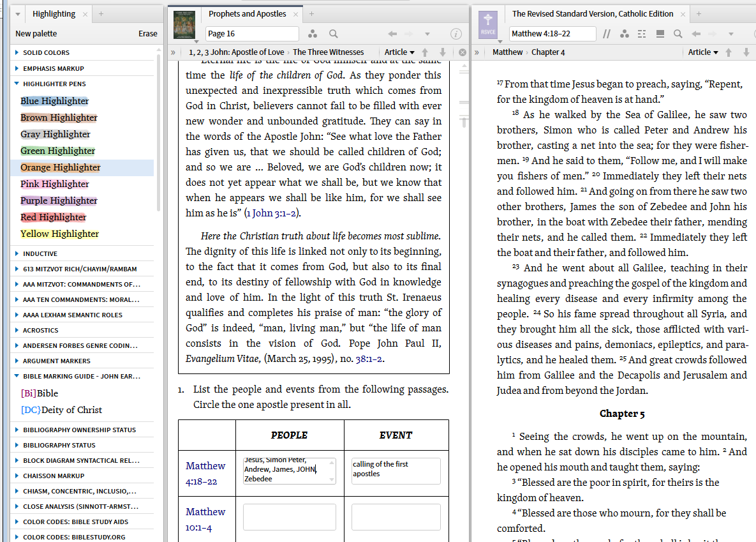The width and height of the screenshot is (756, 542).
Task: Click Event field containing calling of the first apostles
Action: 396,470
